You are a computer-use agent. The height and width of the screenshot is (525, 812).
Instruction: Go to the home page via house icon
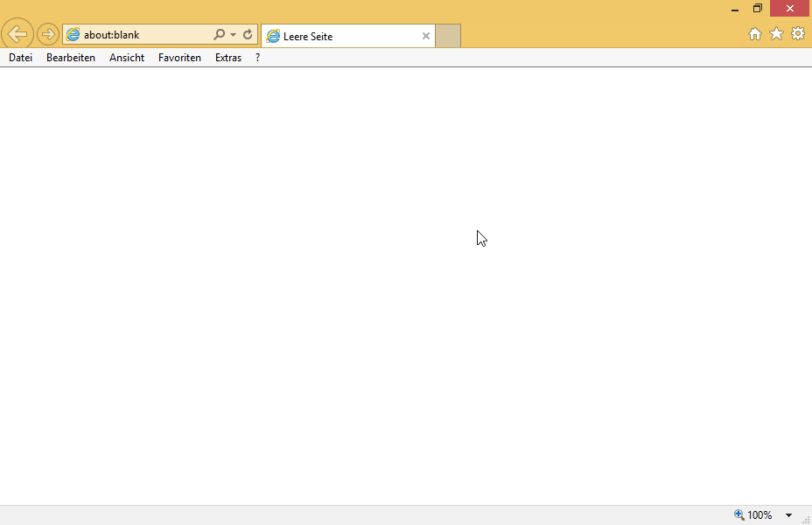(x=755, y=34)
